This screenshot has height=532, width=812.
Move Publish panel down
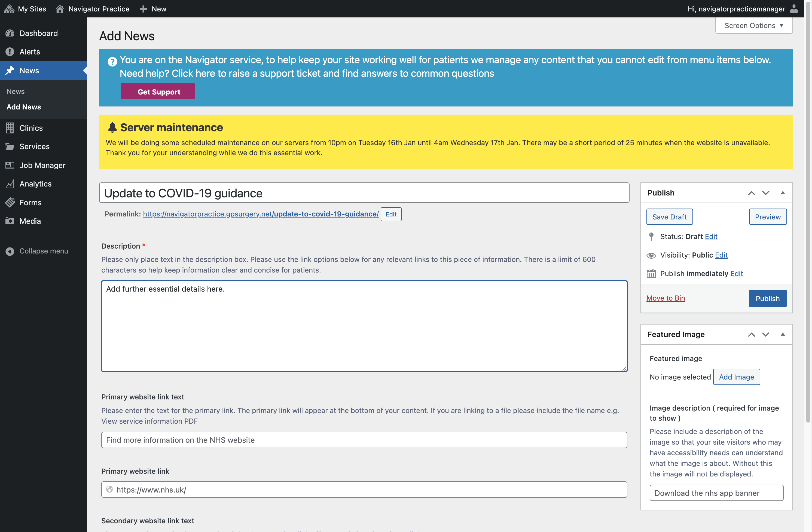pos(766,193)
